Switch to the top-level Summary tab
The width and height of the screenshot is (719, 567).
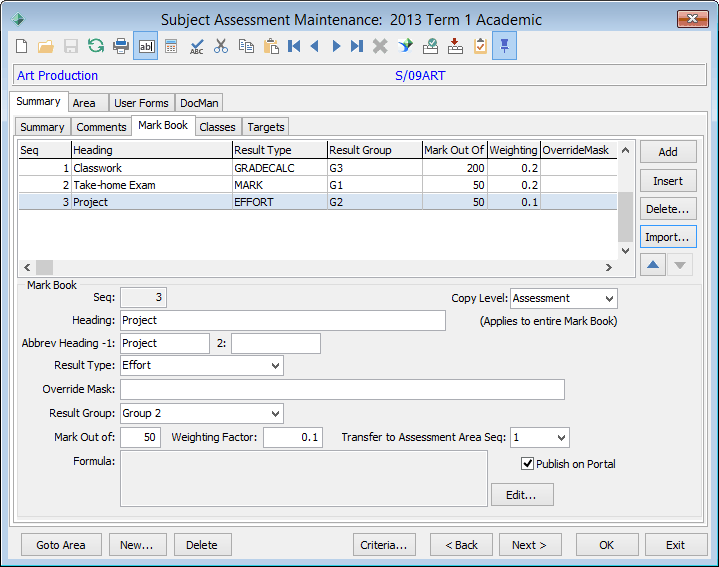(x=39, y=101)
